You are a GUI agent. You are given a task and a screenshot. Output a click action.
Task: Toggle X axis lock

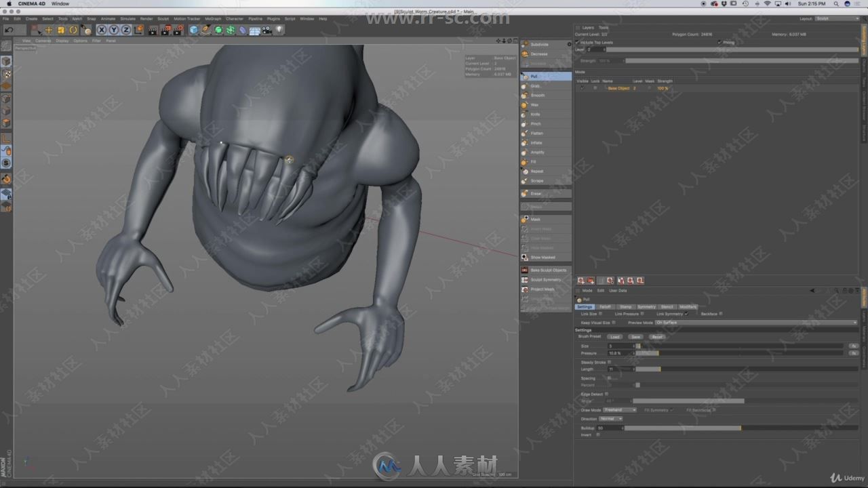point(102,30)
